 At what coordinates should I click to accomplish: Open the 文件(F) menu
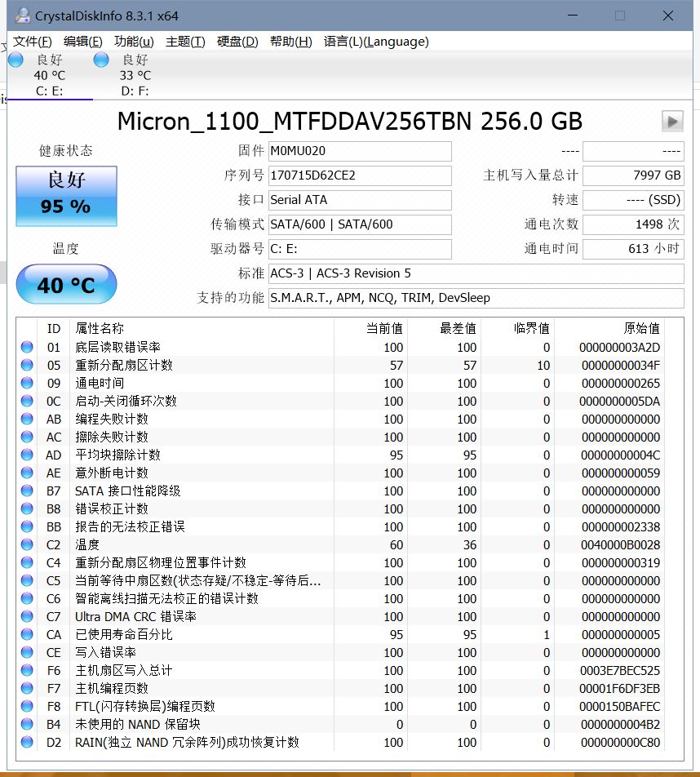[x=33, y=42]
